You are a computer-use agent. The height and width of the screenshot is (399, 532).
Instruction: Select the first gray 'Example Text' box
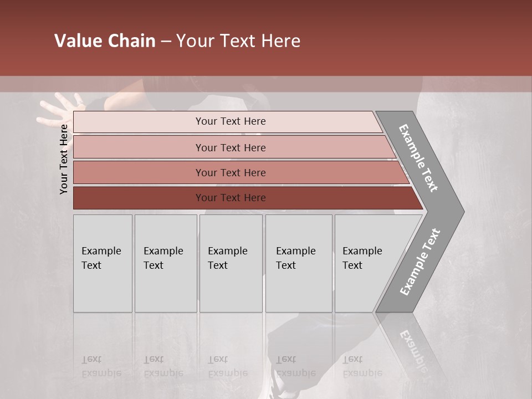pos(103,263)
